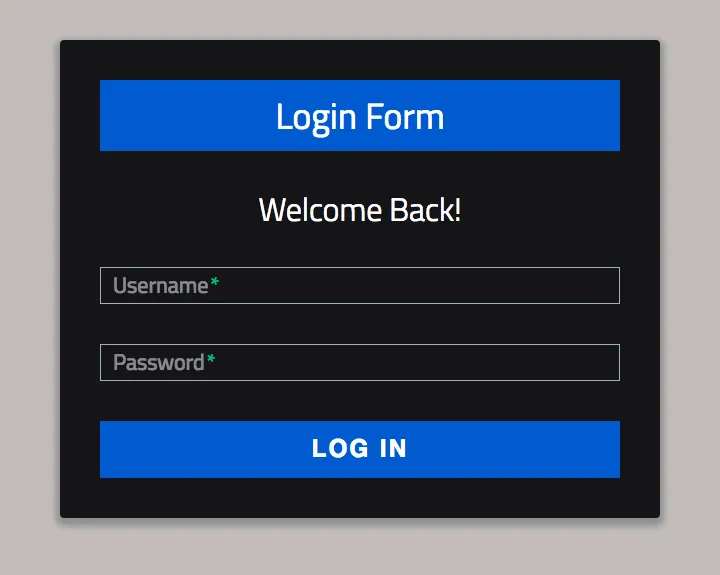Click the Username input field
The image size is (720, 575).
click(360, 285)
